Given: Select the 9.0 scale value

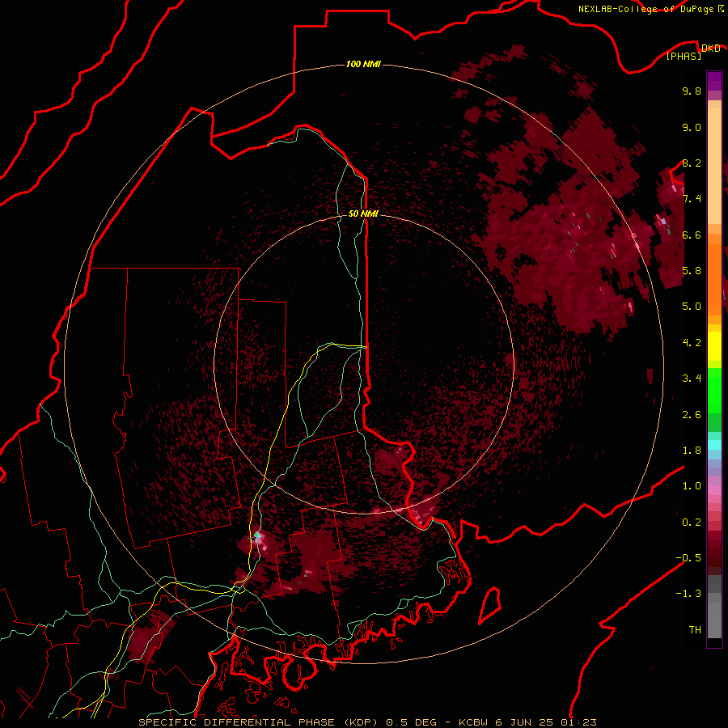Looking at the screenshot, I should tap(692, 127).
